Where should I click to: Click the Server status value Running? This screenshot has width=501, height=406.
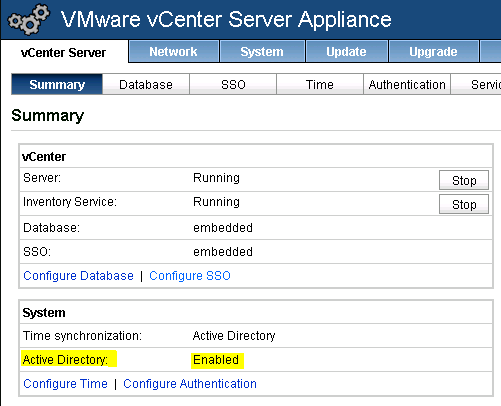[216, 178]
